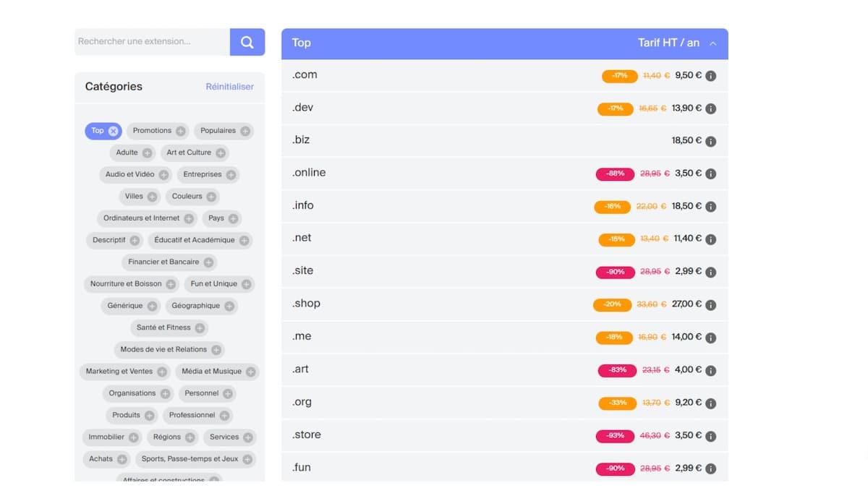Add the Descriptif category filter

point(114,240)
